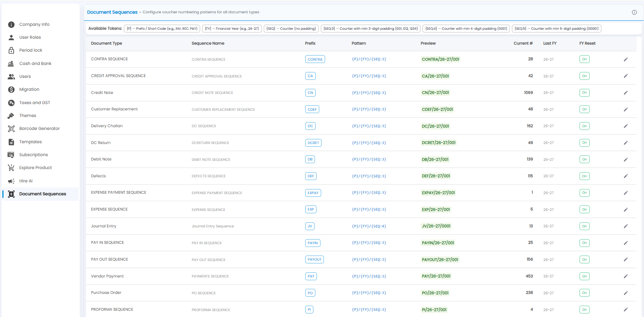Click the Document Sequences page title
Viewport: 644px width, 317px height.
coord(112,12)
